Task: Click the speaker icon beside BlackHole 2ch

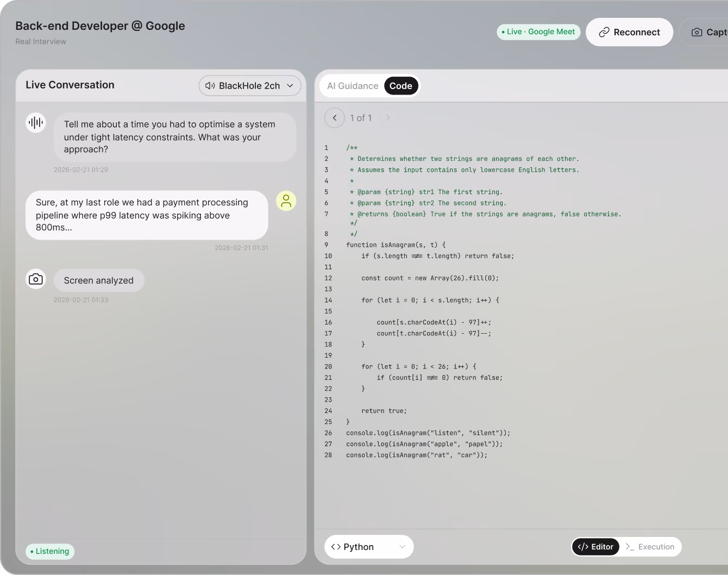Action: (210, 86)
